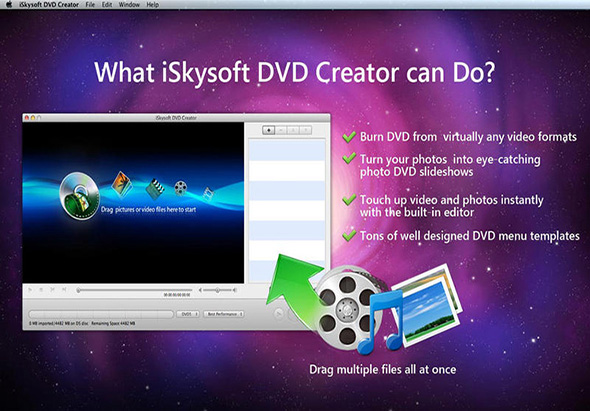Close the iSkysoft DVD Creator window
590x411 pixels.
27,118
